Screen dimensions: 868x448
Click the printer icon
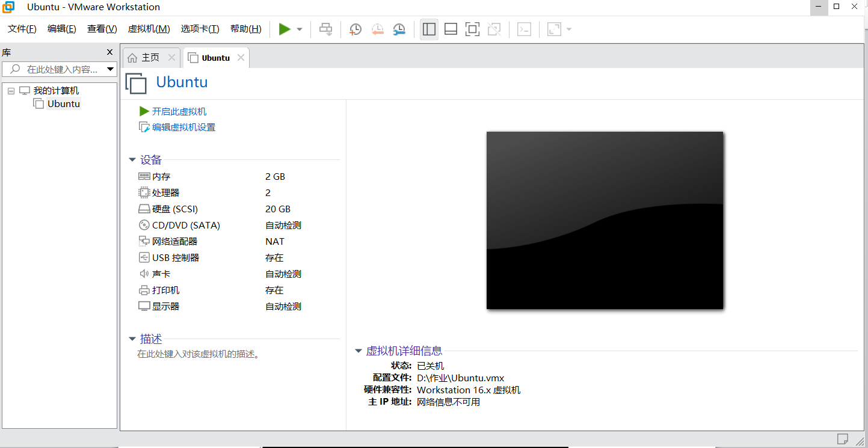pos(144,290)
